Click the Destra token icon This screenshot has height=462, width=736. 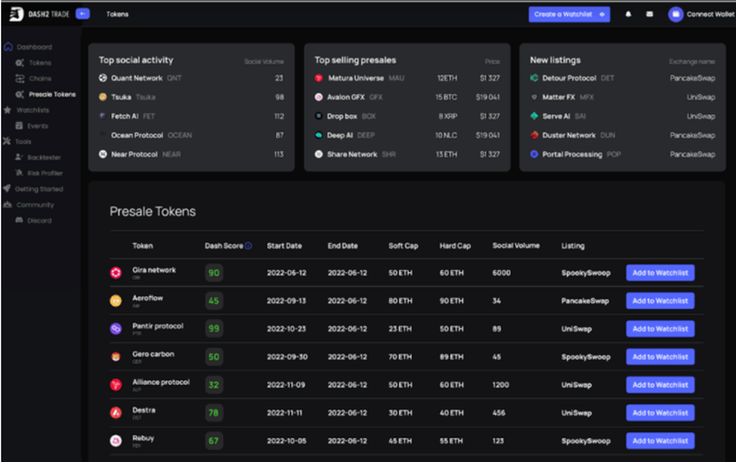[x=116, y=413]
